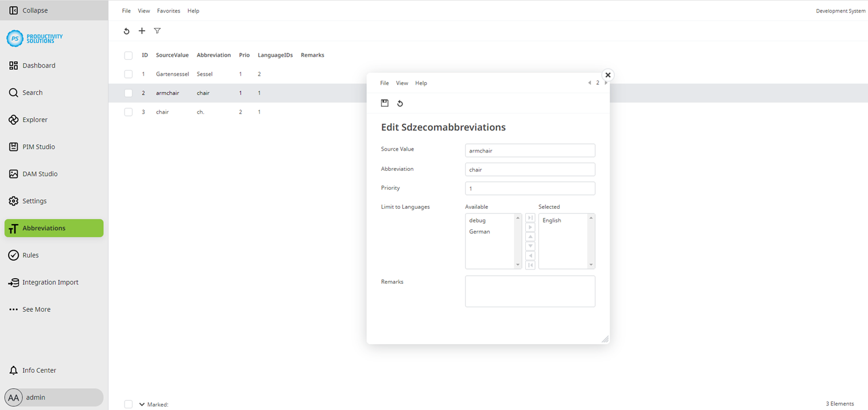Screen dimensions: 868x410
Task: Check the checkbox on the armchair row
Action: [x=128, y=92]
